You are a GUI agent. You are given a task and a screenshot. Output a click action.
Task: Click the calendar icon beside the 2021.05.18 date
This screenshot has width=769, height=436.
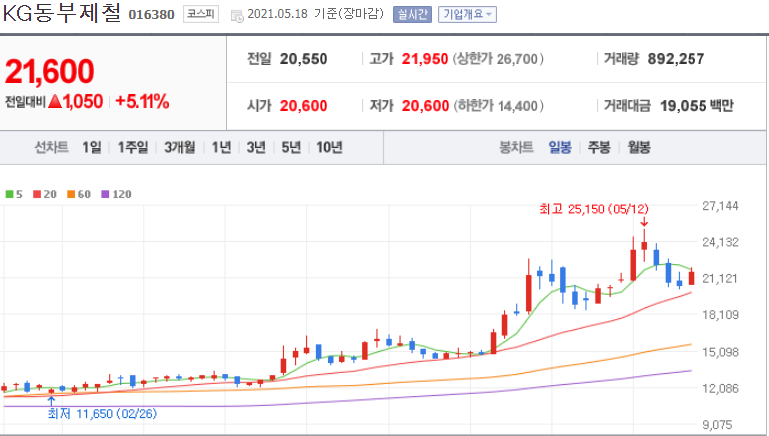[237, 16]
